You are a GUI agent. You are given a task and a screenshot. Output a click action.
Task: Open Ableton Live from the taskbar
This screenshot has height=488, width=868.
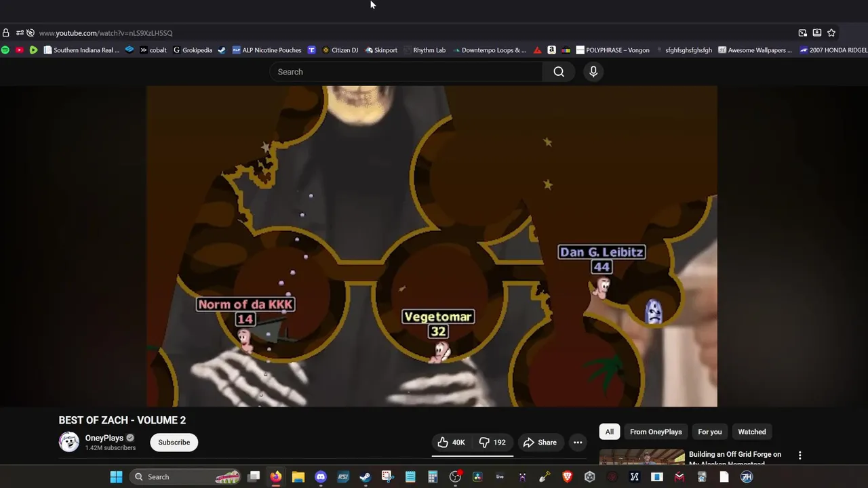click(x=500, y=477)
